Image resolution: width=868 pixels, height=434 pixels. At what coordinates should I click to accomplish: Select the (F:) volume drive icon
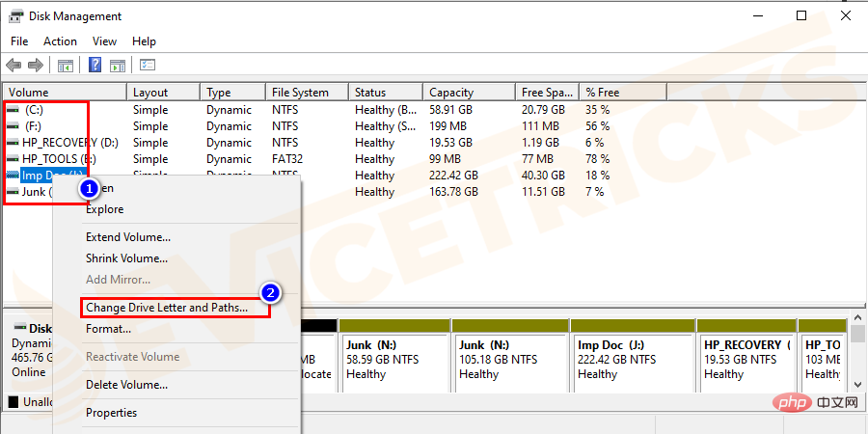13,126
